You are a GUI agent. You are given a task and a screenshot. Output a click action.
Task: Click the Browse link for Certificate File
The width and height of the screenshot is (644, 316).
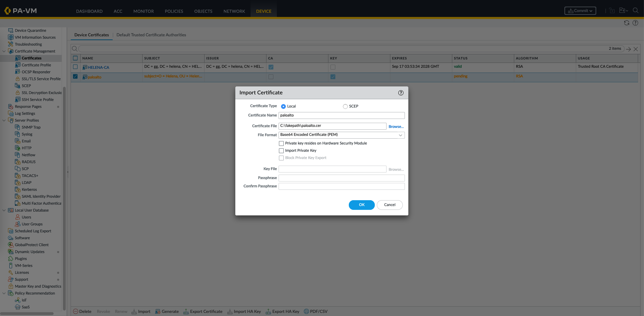(396, 127)
